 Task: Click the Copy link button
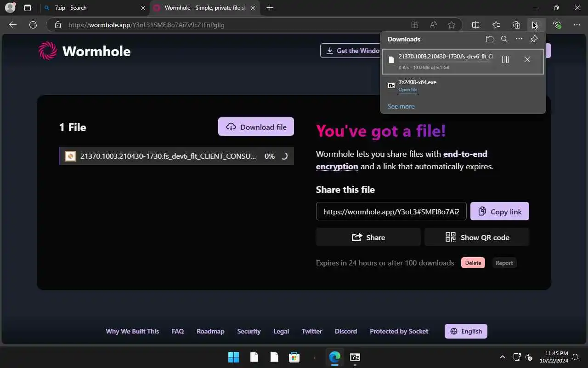coord(500,211)
